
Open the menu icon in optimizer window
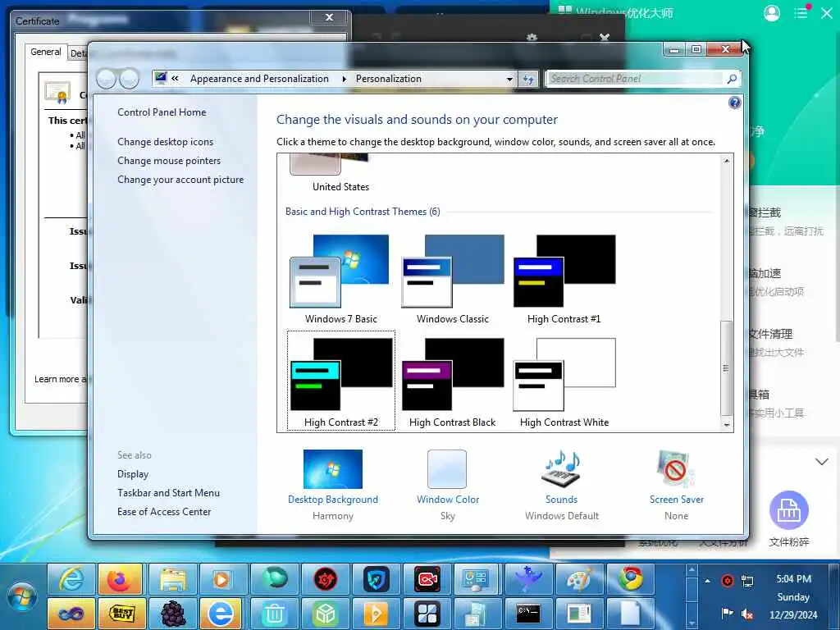802,12
